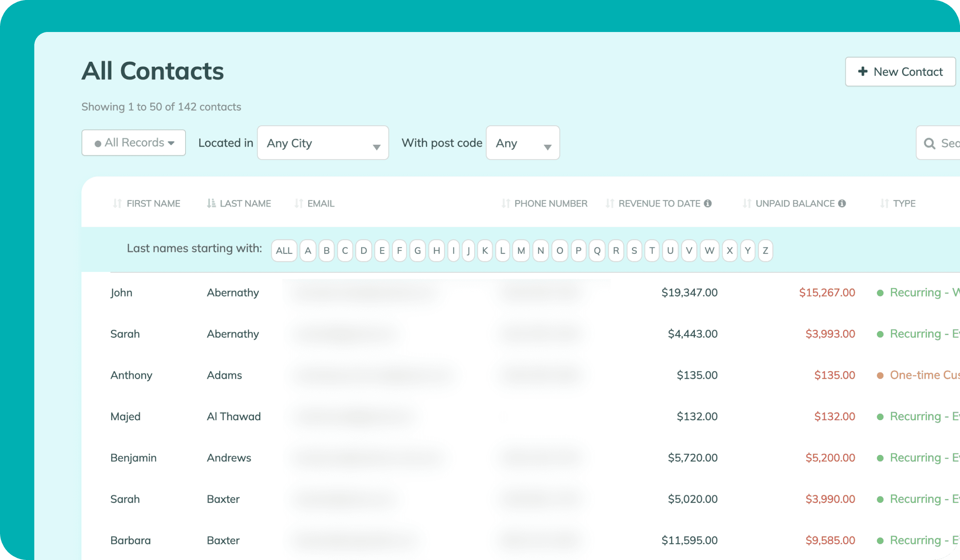Click the New Contact button
Viewport: 960px width, 560px height.
[x=900, y=72]
